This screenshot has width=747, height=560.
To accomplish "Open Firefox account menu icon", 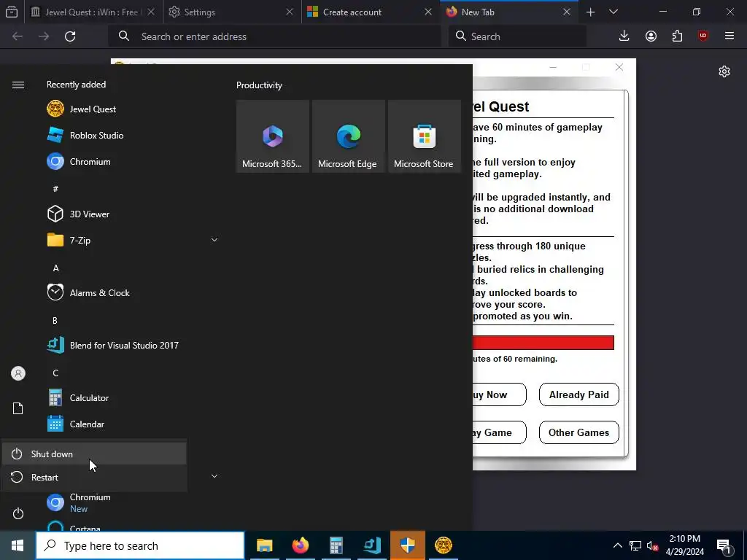I will pyautogui.click(x=651, y=36).
